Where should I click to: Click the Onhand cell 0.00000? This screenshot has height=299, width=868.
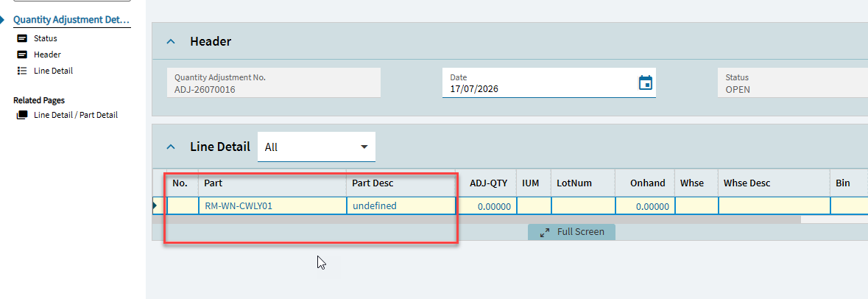coord(645,206)
